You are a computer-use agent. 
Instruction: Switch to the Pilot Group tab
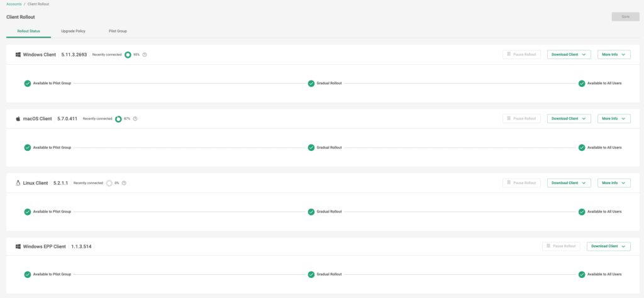pyautogui.click(x=118, y=31)
